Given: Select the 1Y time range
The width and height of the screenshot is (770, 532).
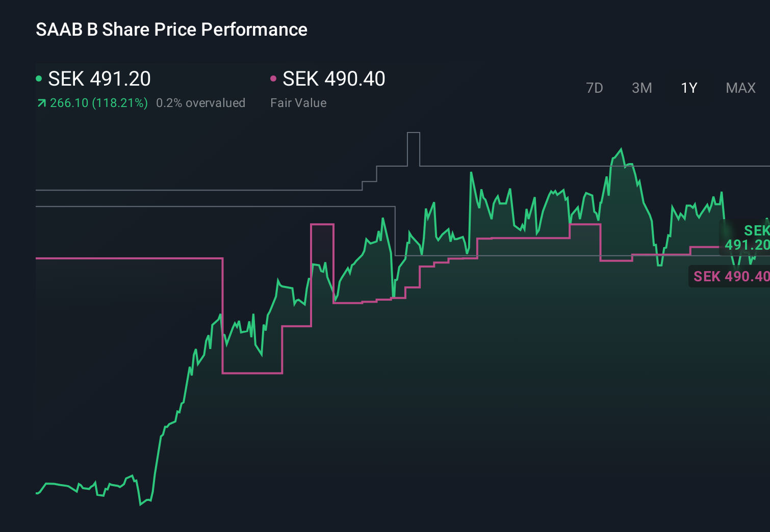Looking at the screenshot, I should pyautogui.click(x=689, y=88).
